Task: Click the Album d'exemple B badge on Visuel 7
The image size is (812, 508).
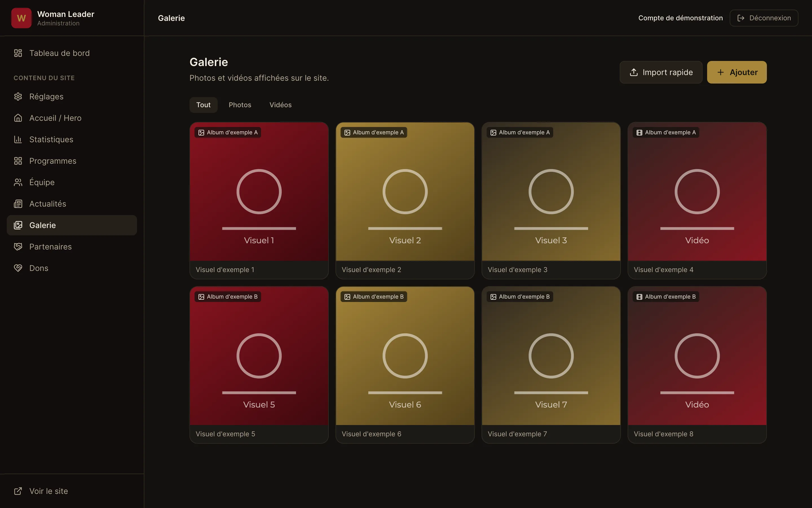Action: pyautogui.click(x=520, y=297)
